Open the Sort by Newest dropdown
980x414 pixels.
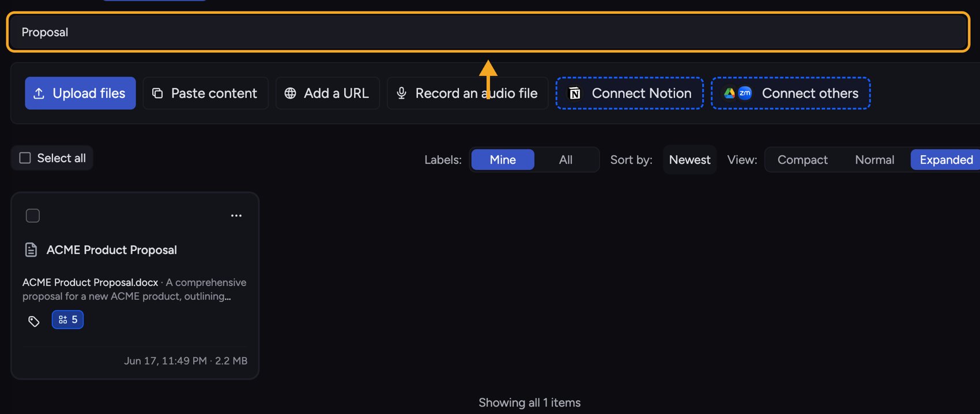click(689, 160)
